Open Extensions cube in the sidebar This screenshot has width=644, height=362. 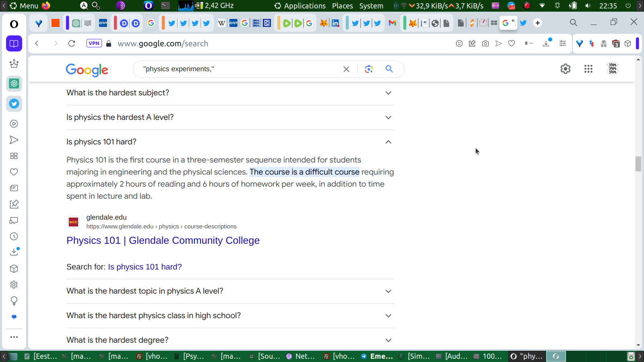[x=14, y=269]
